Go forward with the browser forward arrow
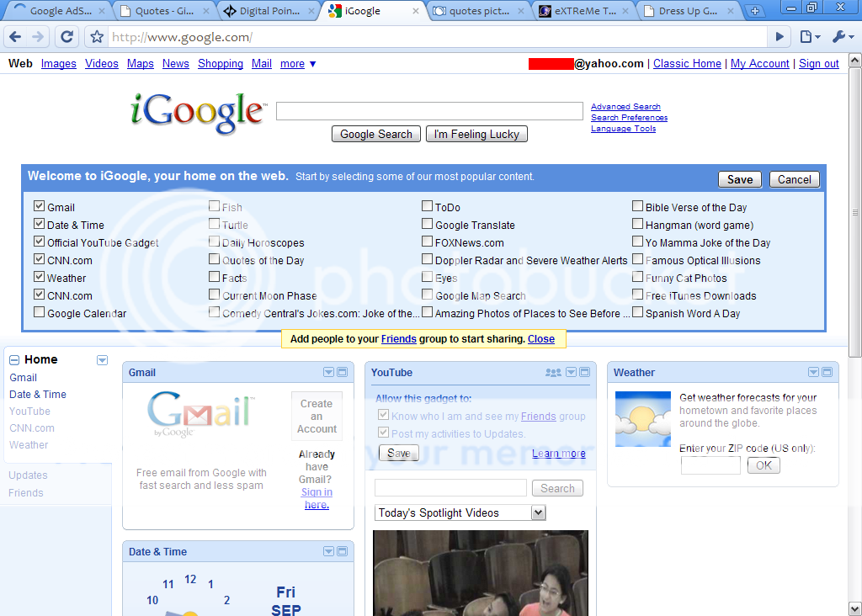 click(38, 37)
